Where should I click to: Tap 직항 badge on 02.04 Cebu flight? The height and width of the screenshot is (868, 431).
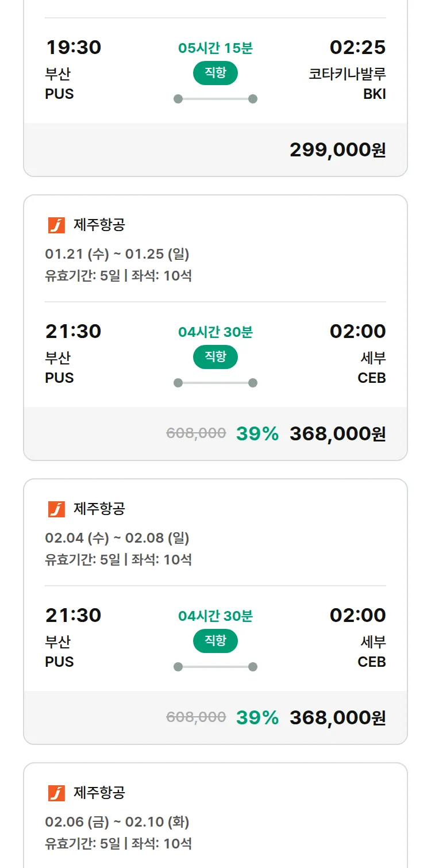215,641
